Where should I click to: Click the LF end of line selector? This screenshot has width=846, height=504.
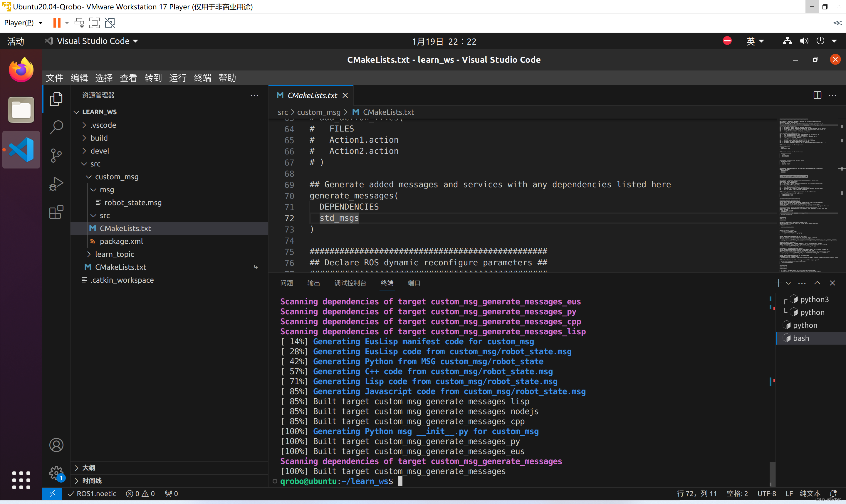pos(789,493)
